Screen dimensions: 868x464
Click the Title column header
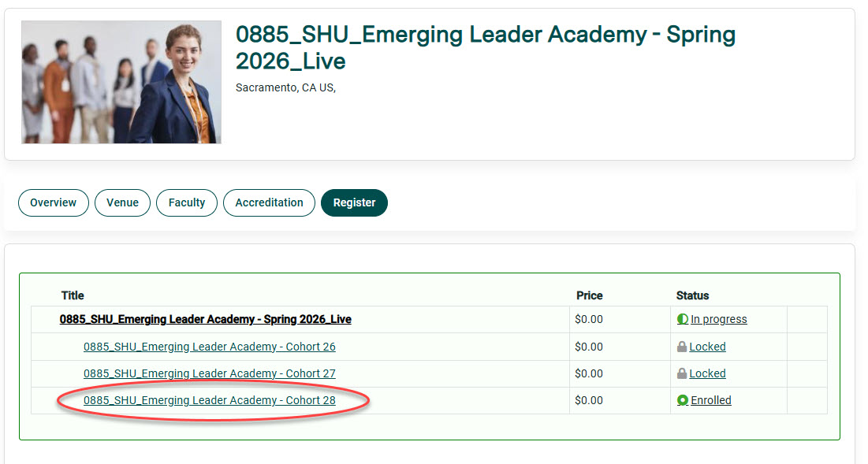(x=72, y=295)
